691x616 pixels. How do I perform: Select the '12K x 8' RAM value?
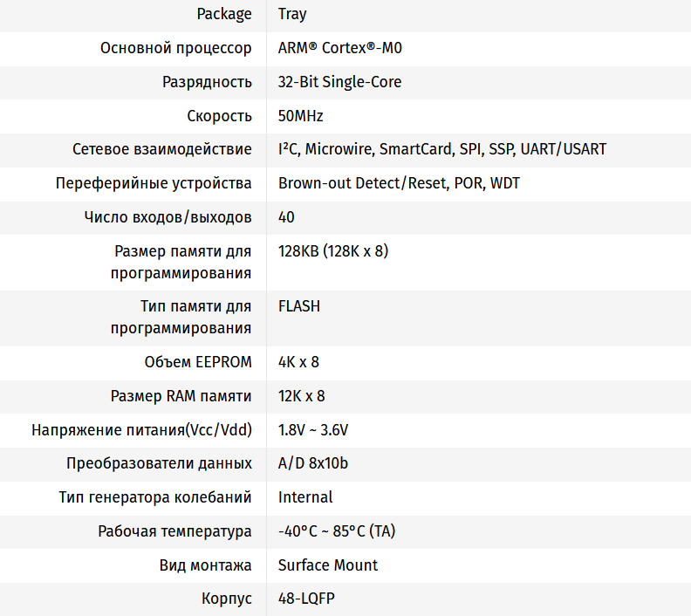pyautogui.click(x=301, y=396)
